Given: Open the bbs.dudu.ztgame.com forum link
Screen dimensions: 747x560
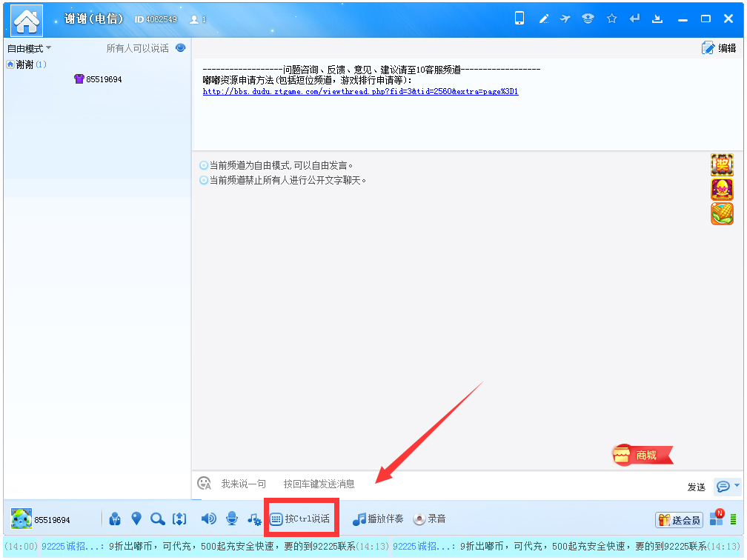Looking at the screenshot, I should click(360, 92).
